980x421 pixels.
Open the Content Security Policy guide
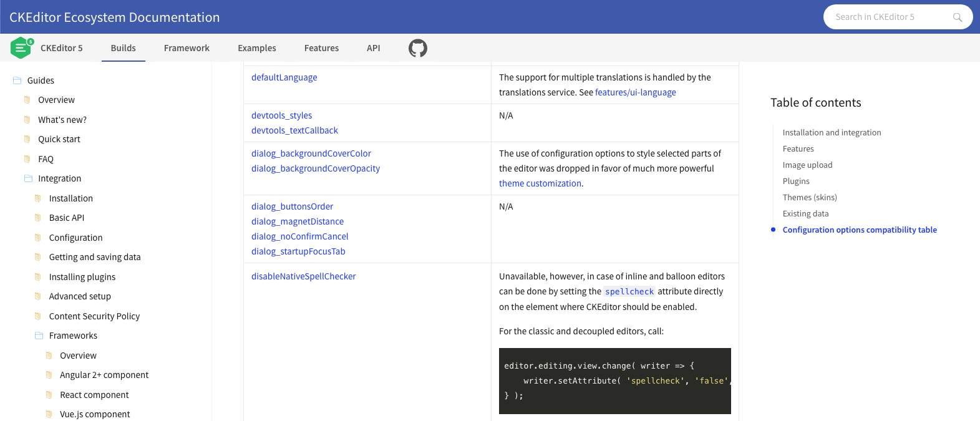(94, 316)
